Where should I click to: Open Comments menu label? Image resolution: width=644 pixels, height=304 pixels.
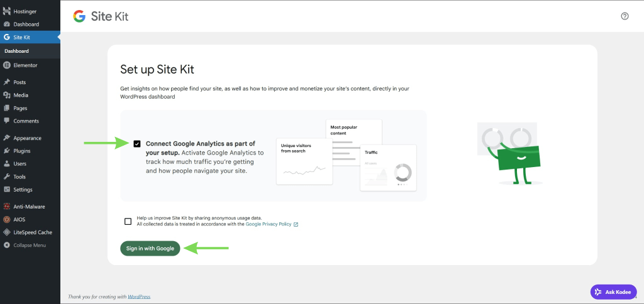[x=26, y=121]
